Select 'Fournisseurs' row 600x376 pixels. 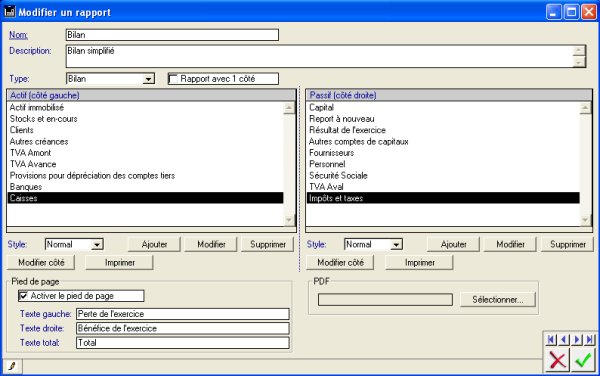(x=443, y=153)
